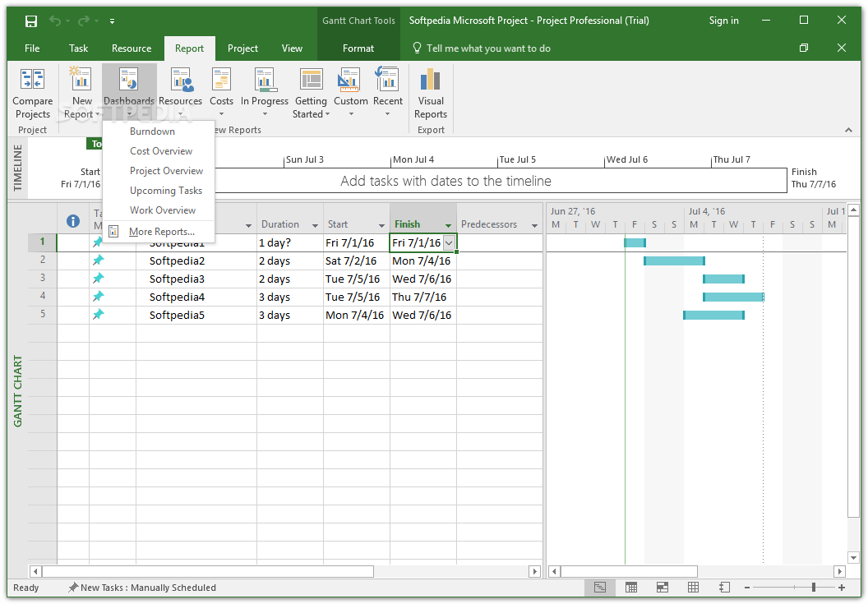This screenshot has height=604, width=868.
Task: Click the timeline placeholder text area
Action: pyautogui.click(x=446, y=181)
